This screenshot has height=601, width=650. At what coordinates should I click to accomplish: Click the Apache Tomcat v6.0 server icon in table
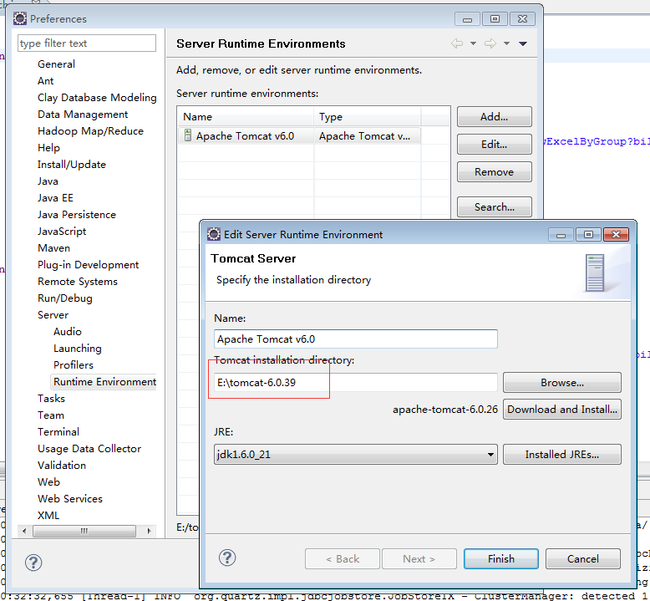point(188,136)
